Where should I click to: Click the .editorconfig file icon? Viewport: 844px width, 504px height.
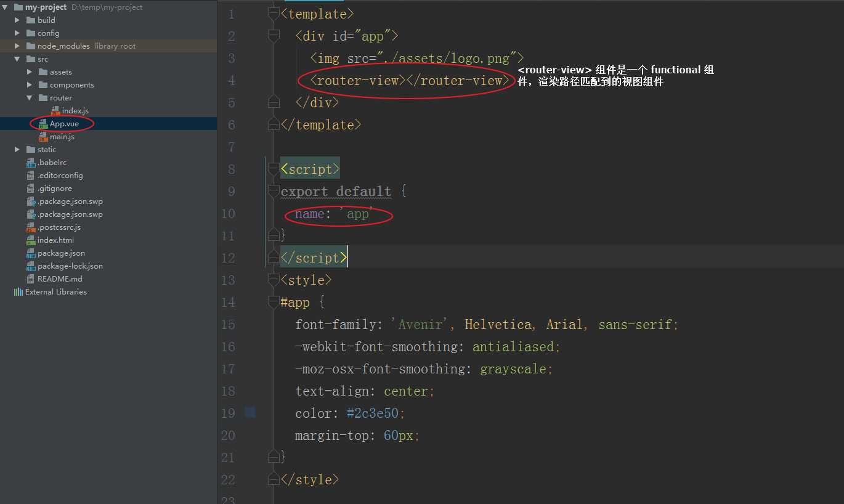coord(31,176)
